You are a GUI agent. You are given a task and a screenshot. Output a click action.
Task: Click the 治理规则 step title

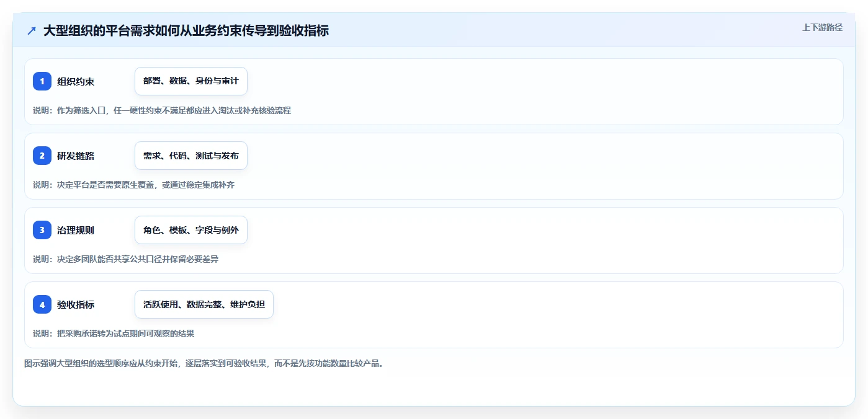(76, 230)
